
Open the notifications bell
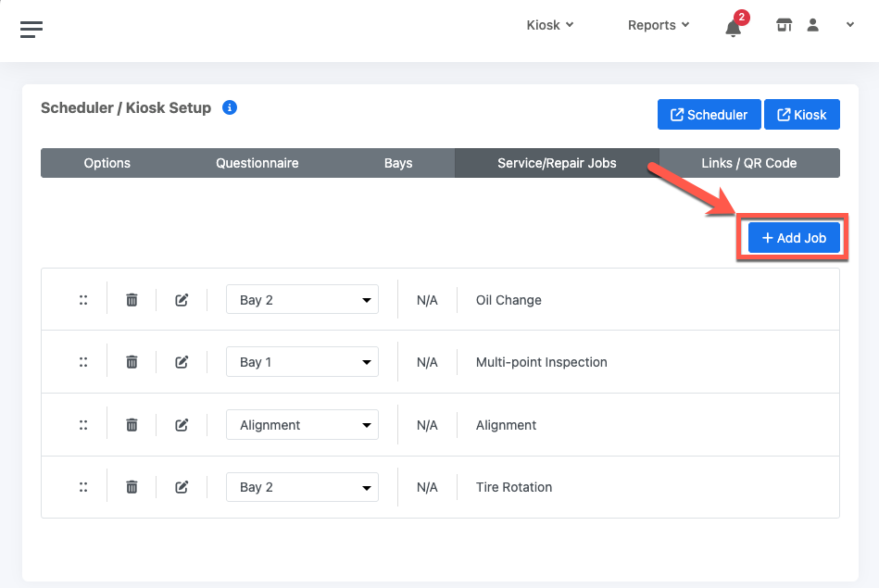tap(734, 27)
